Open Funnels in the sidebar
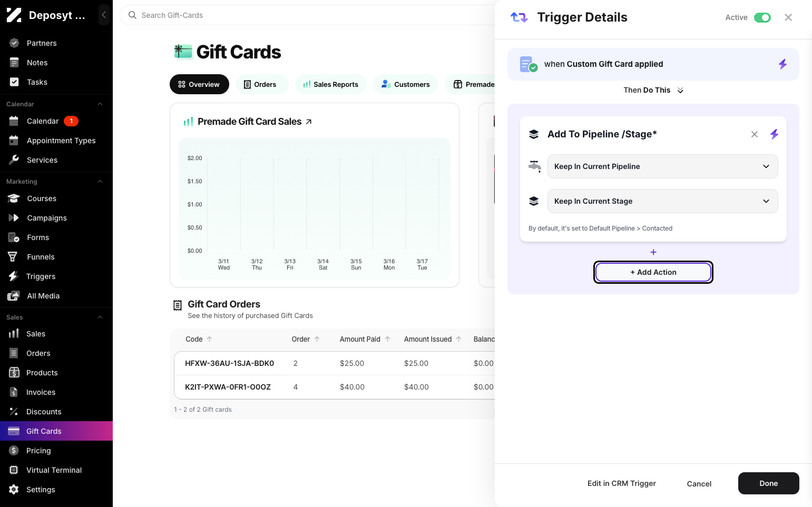812x507 pixels. [41, 257]
